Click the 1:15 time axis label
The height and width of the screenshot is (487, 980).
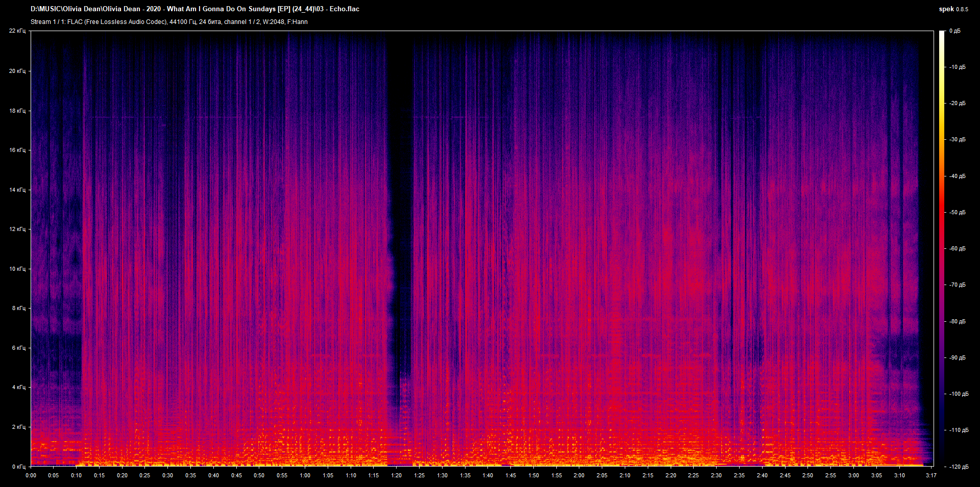[x=374, y=476]
